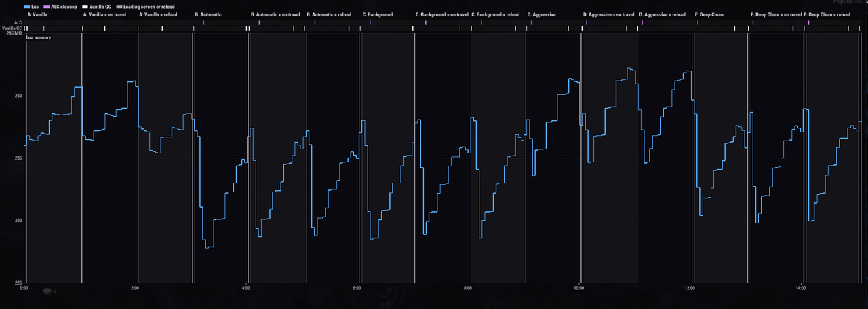Select the 'E: Deep Clean + reload' label

827,14
